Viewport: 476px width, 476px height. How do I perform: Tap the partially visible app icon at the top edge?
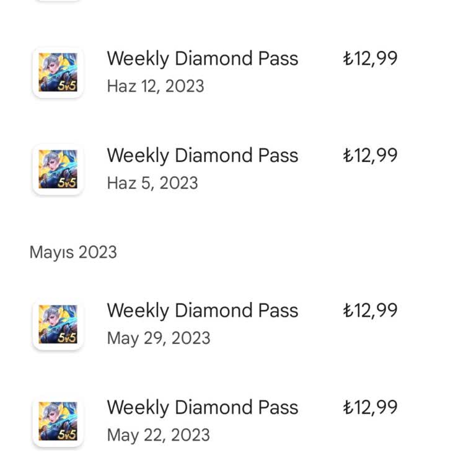pos(58,1)
